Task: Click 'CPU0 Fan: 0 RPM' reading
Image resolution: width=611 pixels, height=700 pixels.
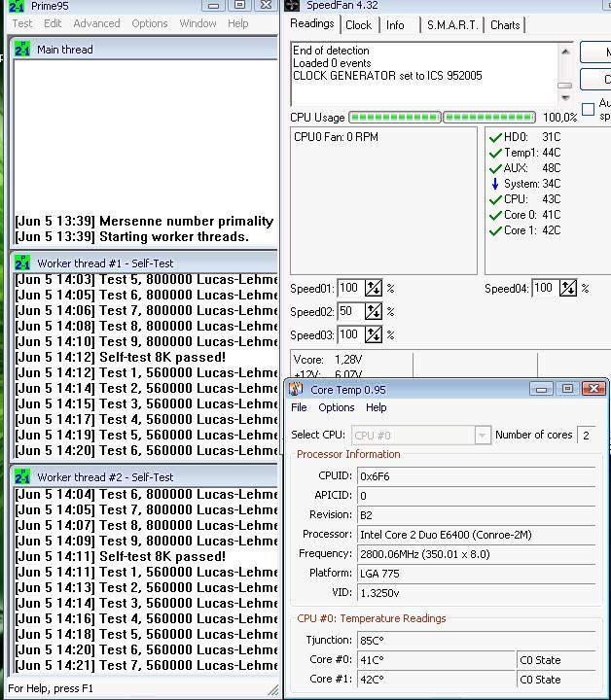Action: (x=336, y=137)
